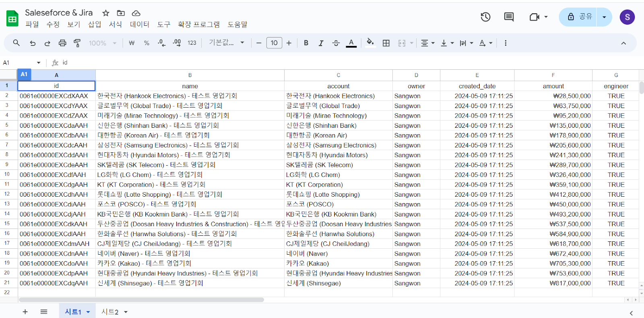
Task: Open the 파일 menu
Action: (32, 25)
